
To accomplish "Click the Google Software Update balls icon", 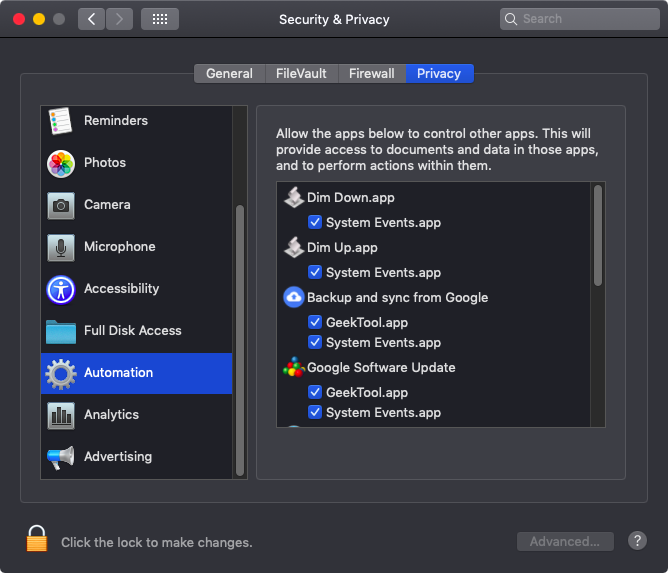I will (294, 367).
